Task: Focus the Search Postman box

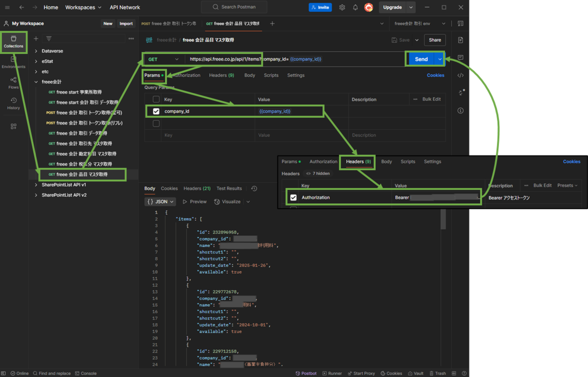Action: pos(234,7)
